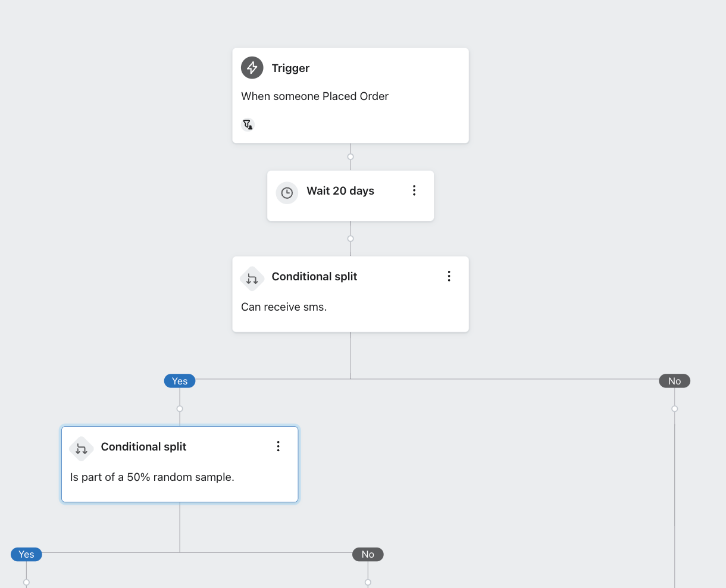Image resolution: width=726 pixels, height=588 pixels.
Task: Click the clock icon on Wait step
Action: [287, 193]
